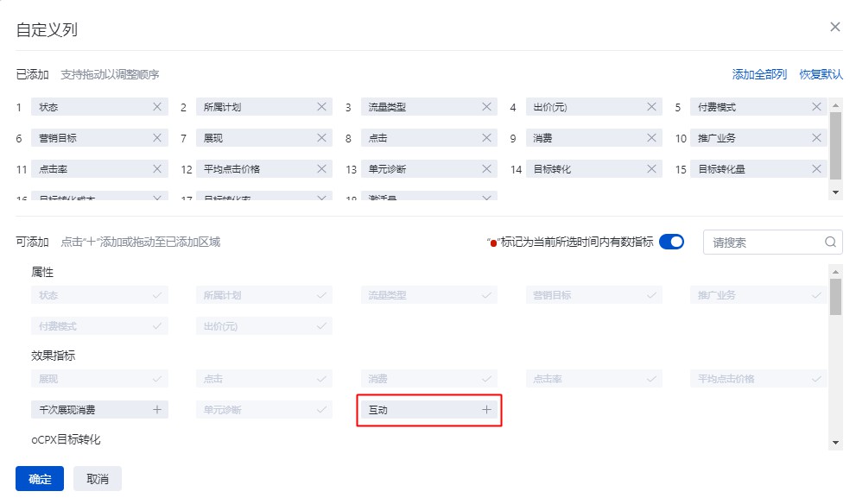Viewport: 856px width, 504px height.
Task: Click 添加全部列 link
Action: click(x=759, y=75)
